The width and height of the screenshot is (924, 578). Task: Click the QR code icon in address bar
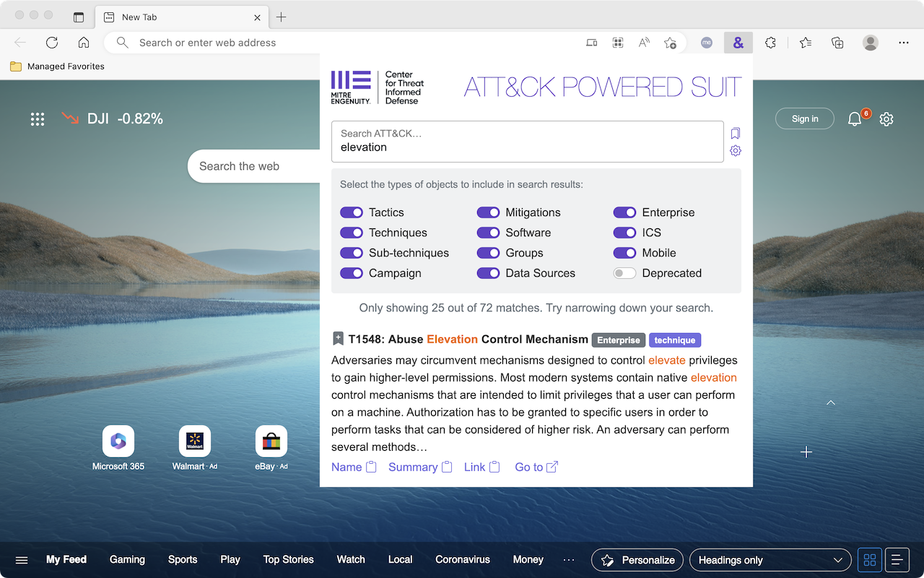[618, 43]
